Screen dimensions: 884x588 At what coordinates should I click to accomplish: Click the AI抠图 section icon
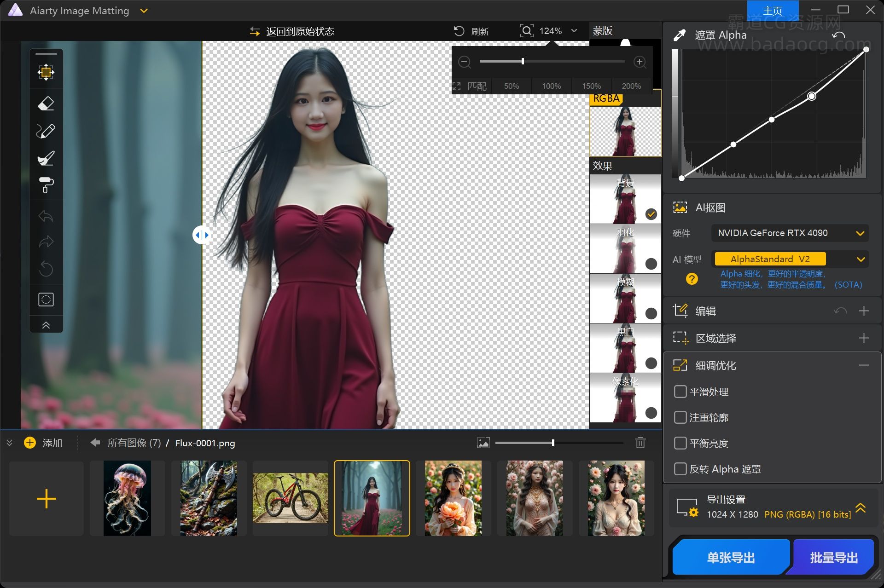click(680, 208)
